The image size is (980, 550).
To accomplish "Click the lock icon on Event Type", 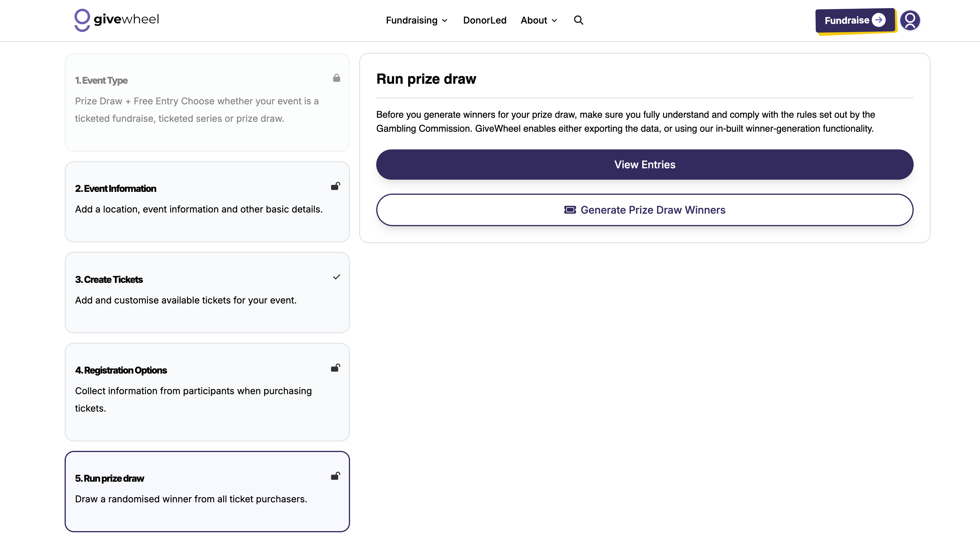I will (336, 78).
